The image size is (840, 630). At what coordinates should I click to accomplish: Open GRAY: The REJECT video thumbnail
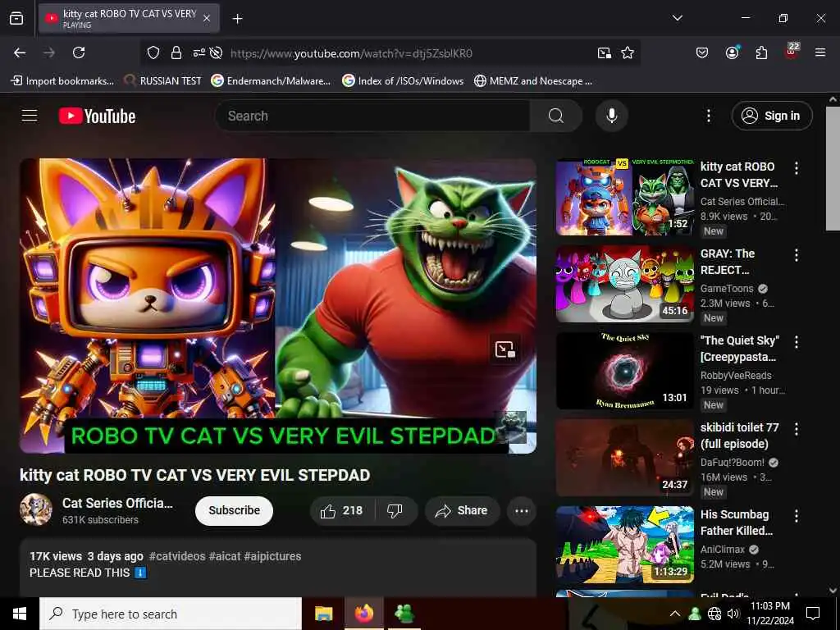[x=624, y=284]
